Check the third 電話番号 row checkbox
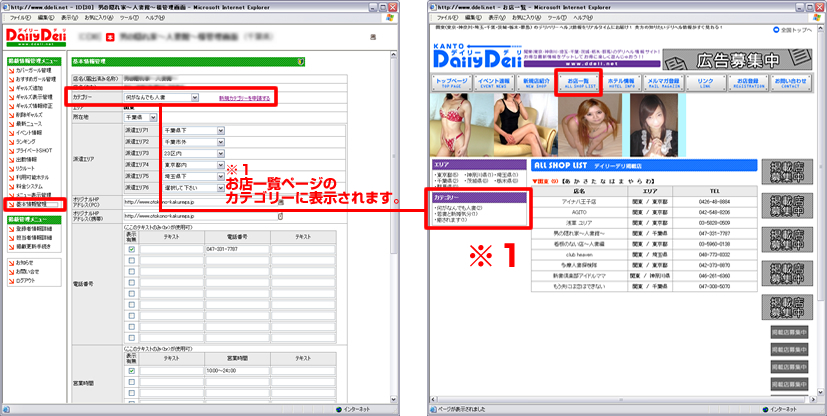The height and width of the screenshot is (416, 827). tap(131, 271)
